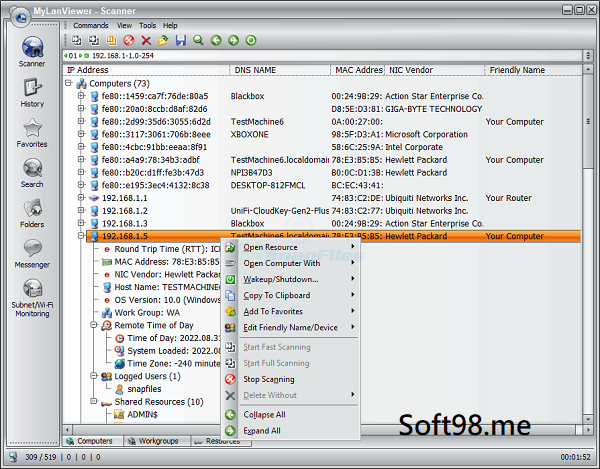600x469 pixels.
Task: Collapse the Remote Time of Day node
Action: pos(94,325)
